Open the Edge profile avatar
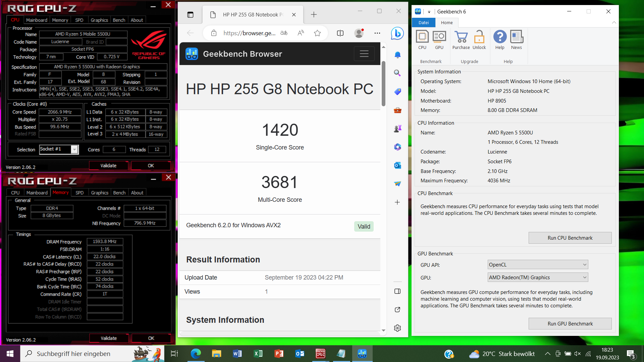 [x=359, y=33]
